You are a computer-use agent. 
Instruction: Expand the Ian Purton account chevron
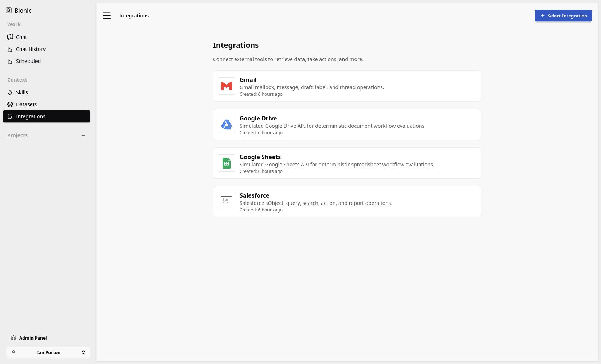pos(83,352)
